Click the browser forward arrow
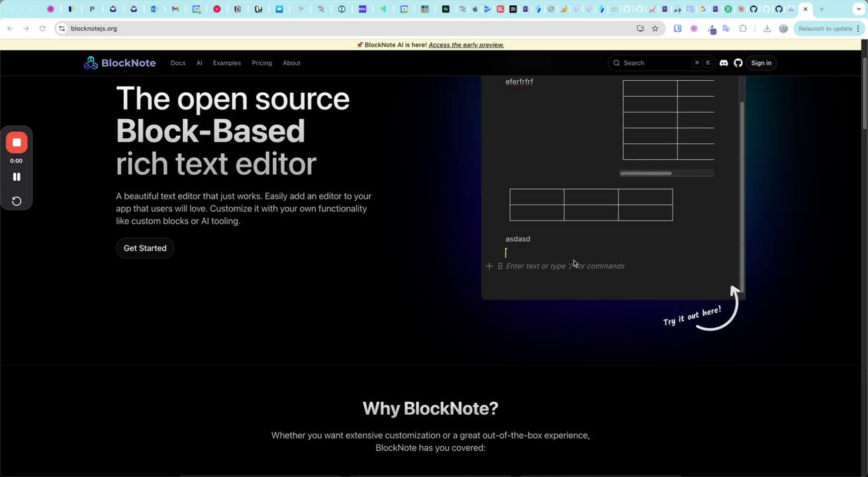The height and width of the screenshot is (477, 868). tap(26, 28)
